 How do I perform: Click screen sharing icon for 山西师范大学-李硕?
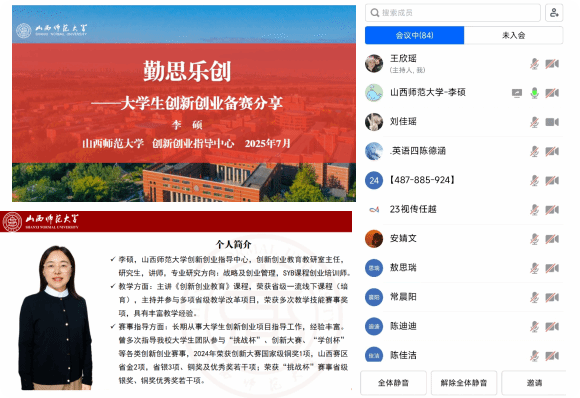coord(517,93)
